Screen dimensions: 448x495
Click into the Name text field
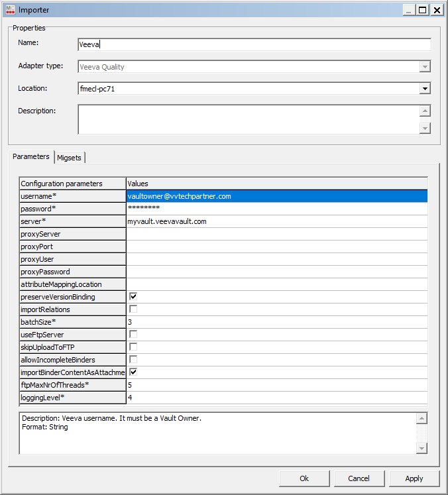254,44
